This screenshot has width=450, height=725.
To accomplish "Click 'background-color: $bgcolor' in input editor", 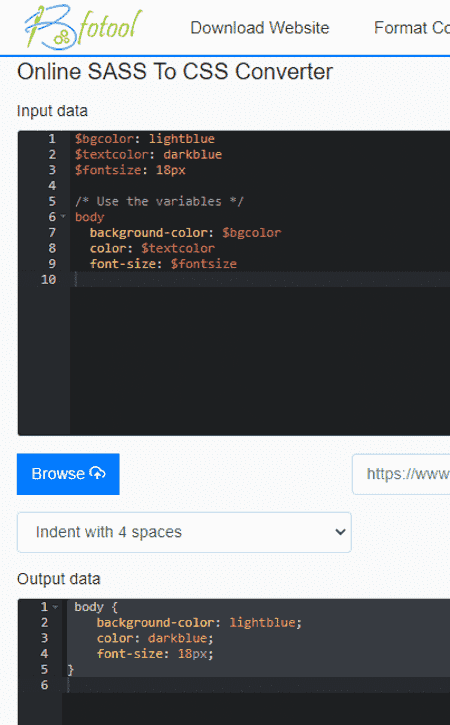I will tap(185, 233).
